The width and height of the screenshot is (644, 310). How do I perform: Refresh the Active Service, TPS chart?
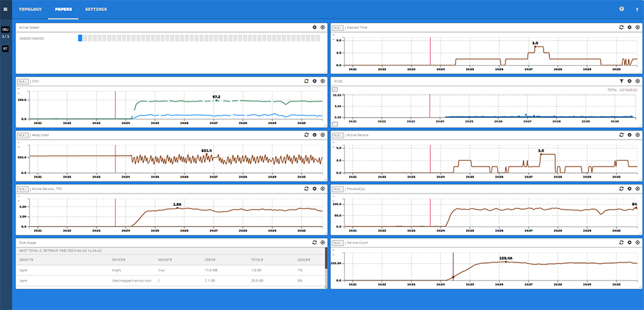click(x=307, y=188)
